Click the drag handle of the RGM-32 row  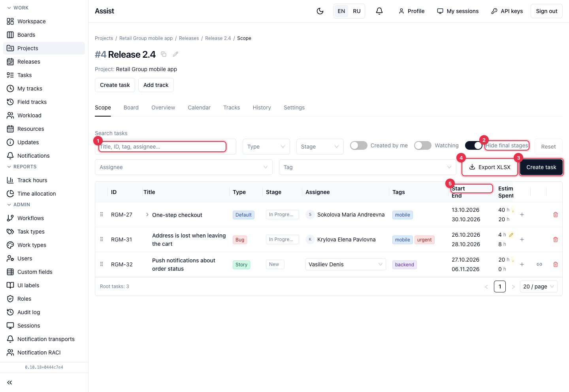point(102,264)
